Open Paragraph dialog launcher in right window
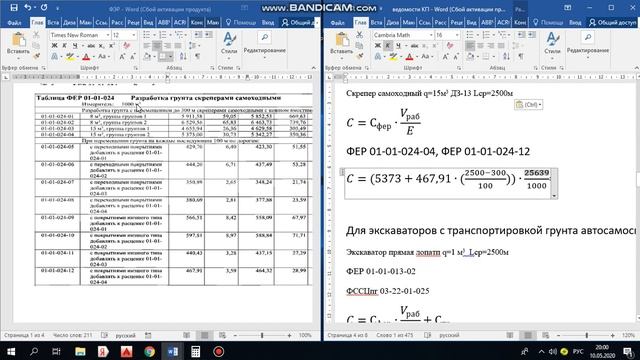The image size is (640, 360). coord(536,68)
